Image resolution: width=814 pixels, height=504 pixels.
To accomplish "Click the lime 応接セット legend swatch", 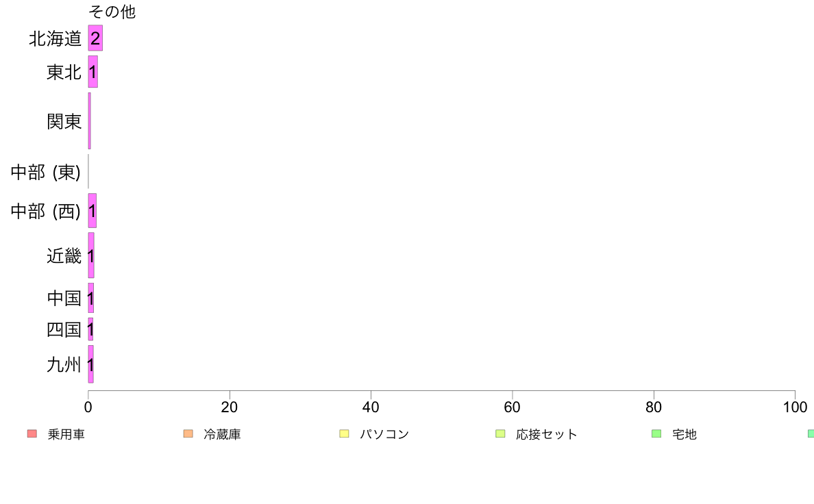I will click(500, 433).
